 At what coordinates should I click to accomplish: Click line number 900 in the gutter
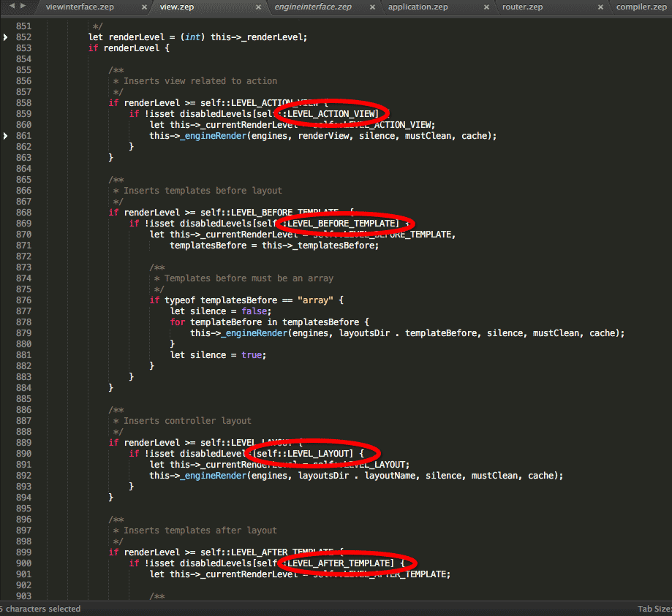(x=23, y=563)
